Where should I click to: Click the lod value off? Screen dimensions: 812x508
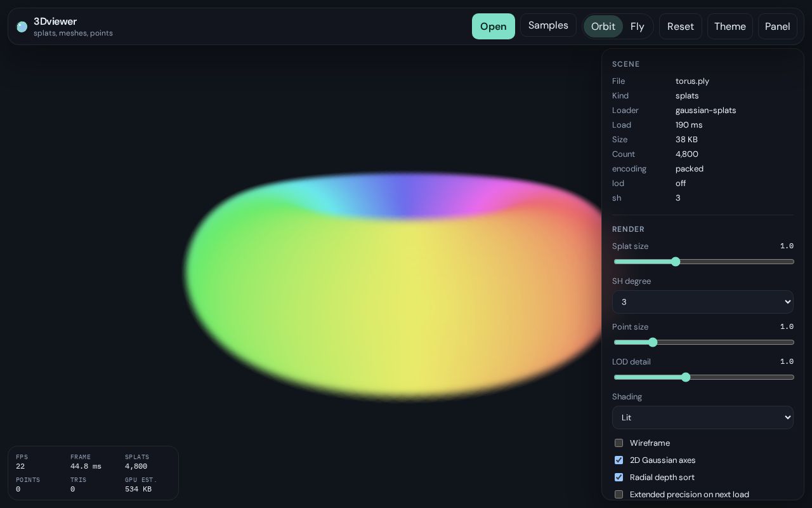click(x=681, y=184)
